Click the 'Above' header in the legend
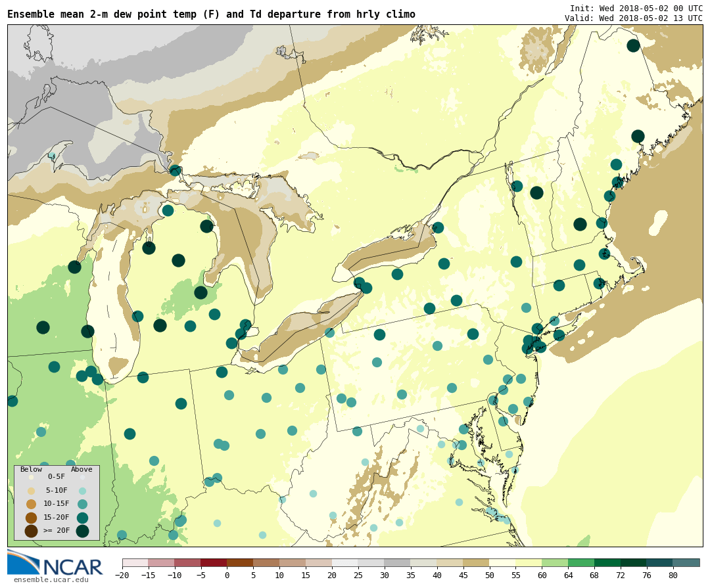The image size is (710, 588). [82, 469]
